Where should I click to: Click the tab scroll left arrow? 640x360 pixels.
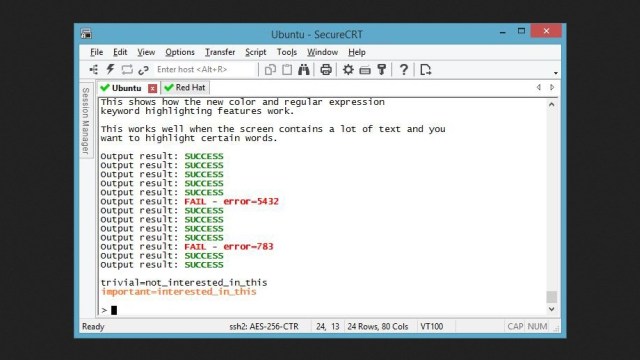pyautogui.click(x=539, y=87)
